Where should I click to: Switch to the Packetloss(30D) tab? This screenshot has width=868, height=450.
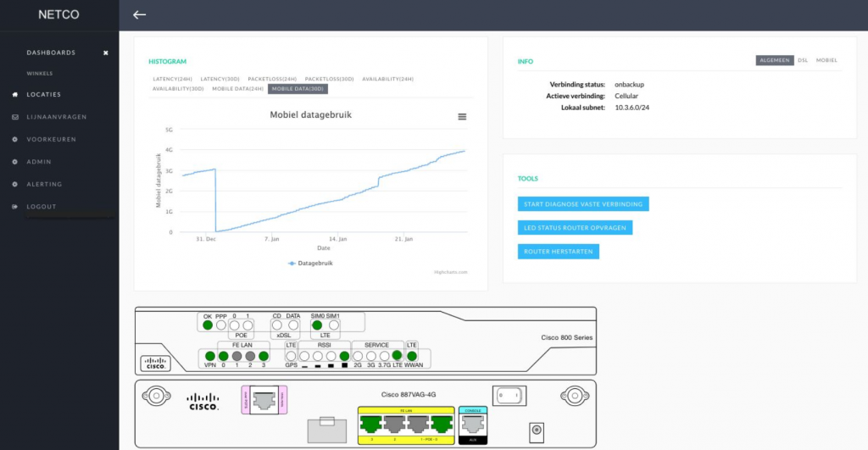(329, 79)
